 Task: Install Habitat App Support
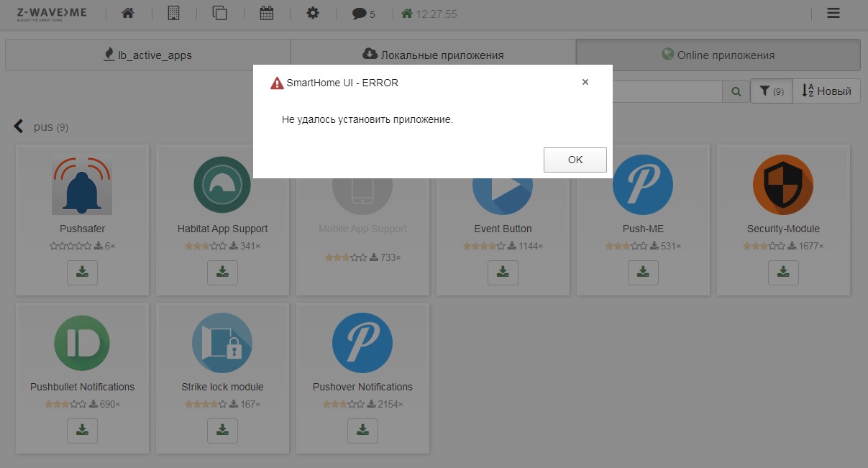pyautogui.click(x=222, y=272)
